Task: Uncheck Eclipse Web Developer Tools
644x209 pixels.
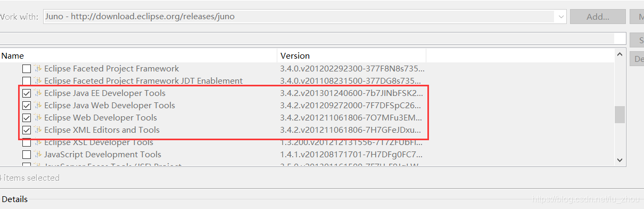Action: point(27,118)
